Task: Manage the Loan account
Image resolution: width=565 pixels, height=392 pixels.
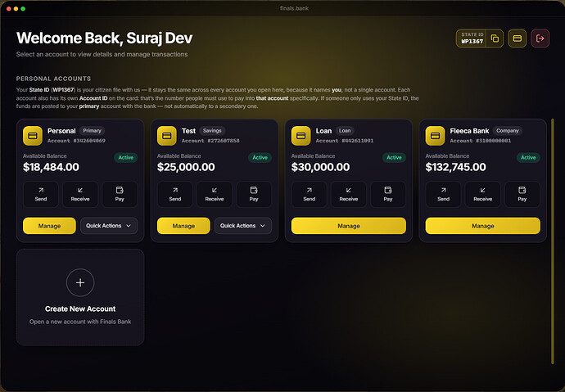Action: [x=349, y=226]
